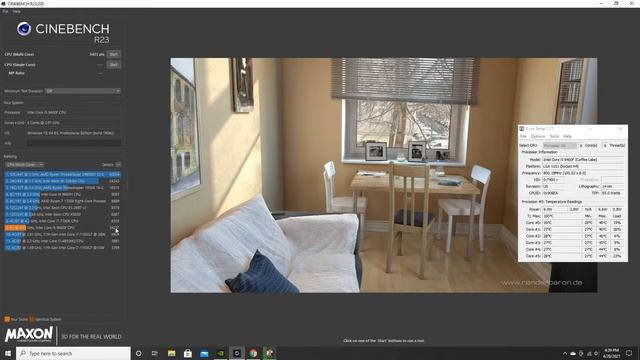Open the ranking type dropdown under Ranking
Viewport: 640px width, 360px height.
click(24, 164)
